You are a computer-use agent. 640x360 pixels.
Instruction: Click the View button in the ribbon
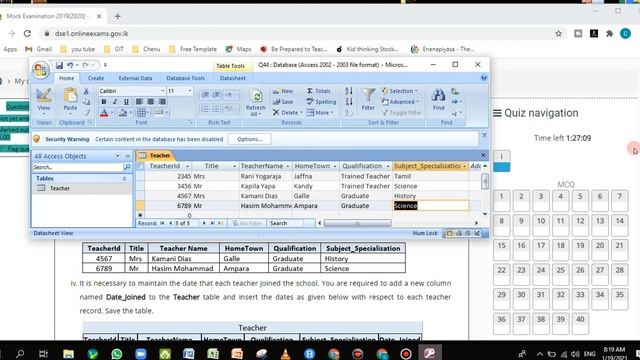pyautogui.click(x=43, y=100)
